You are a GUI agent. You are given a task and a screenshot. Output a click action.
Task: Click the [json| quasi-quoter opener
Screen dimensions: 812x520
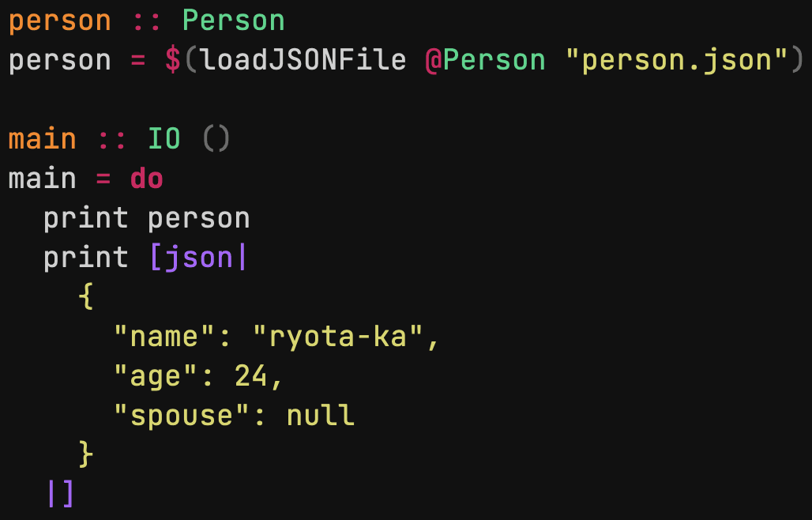[x=198, y=258]
